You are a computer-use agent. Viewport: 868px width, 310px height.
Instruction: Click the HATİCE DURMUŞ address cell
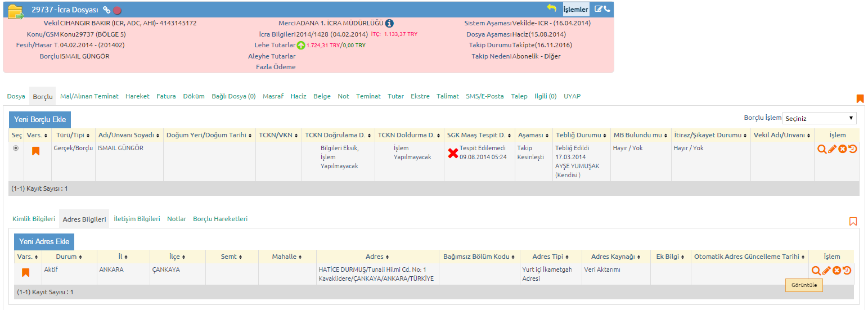click(x=376, y=274)
